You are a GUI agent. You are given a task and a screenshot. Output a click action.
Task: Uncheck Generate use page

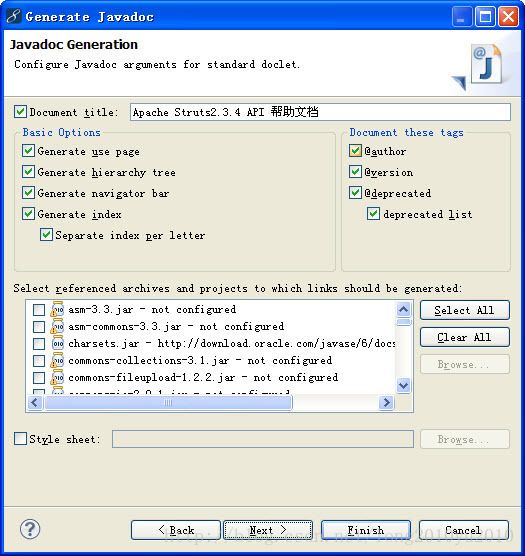28,151
